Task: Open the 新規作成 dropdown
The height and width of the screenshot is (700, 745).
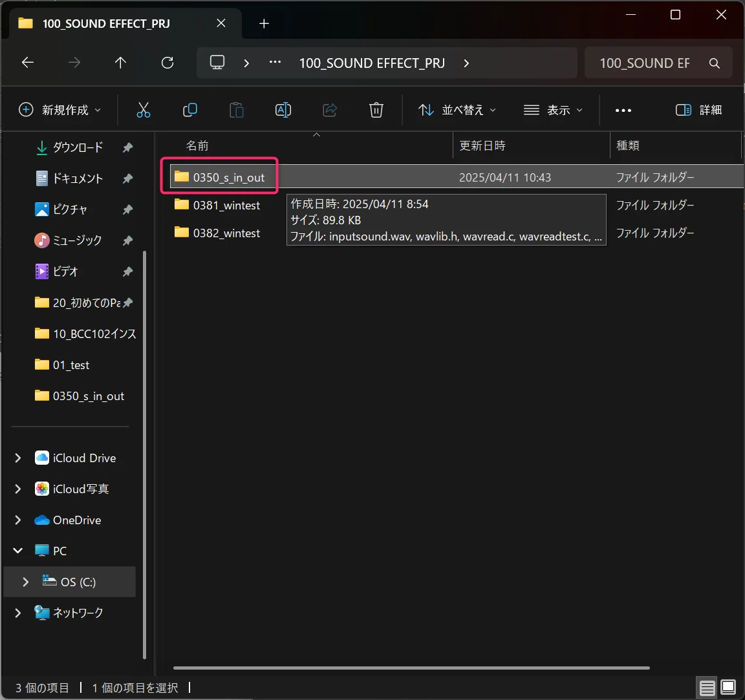Action: click(x=60, y=110)
